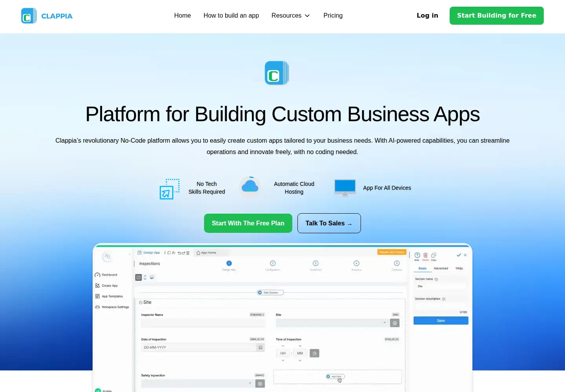This screenshot has height=392, width=565.
Task: Select Create App in the preview sidebar
Action: [x=106, y=286]
